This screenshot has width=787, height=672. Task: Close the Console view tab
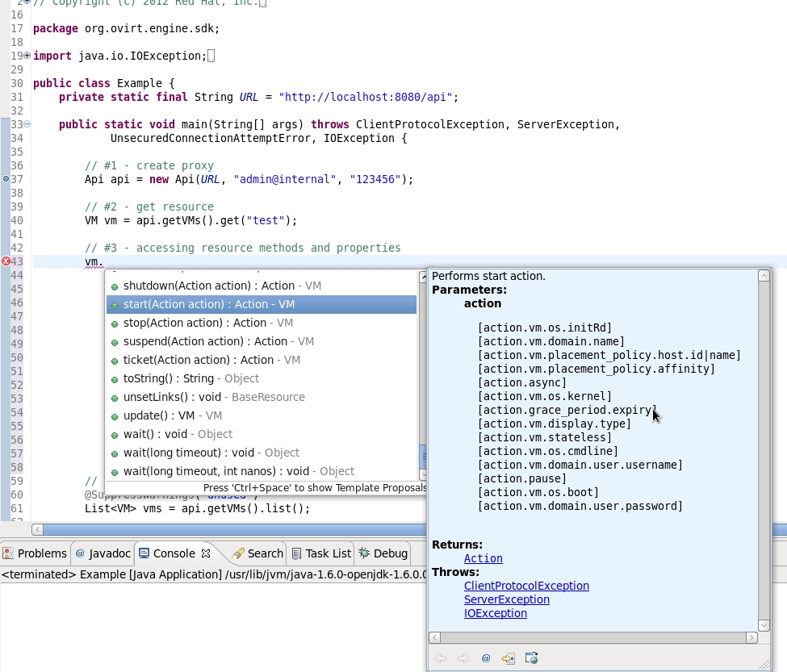point(206,553)
